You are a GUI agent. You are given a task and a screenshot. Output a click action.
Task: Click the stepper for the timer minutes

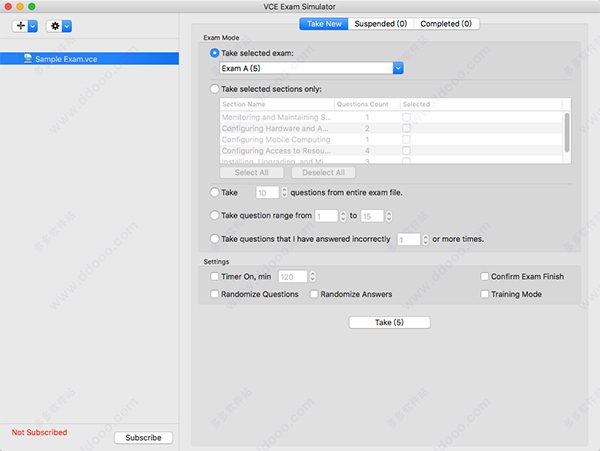[312, 276]
